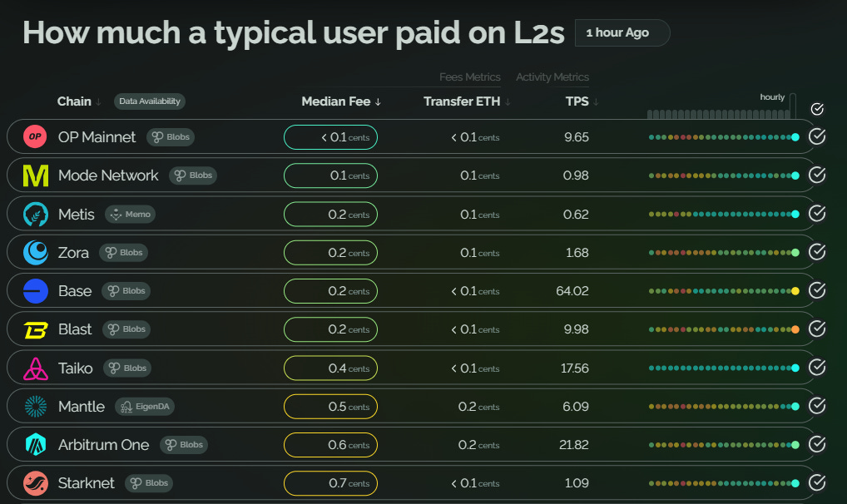Screen dimensions: 847x504
Task: Click OP Mainnet's < 0.1 cents median fee pill
Action: point(330,137)
